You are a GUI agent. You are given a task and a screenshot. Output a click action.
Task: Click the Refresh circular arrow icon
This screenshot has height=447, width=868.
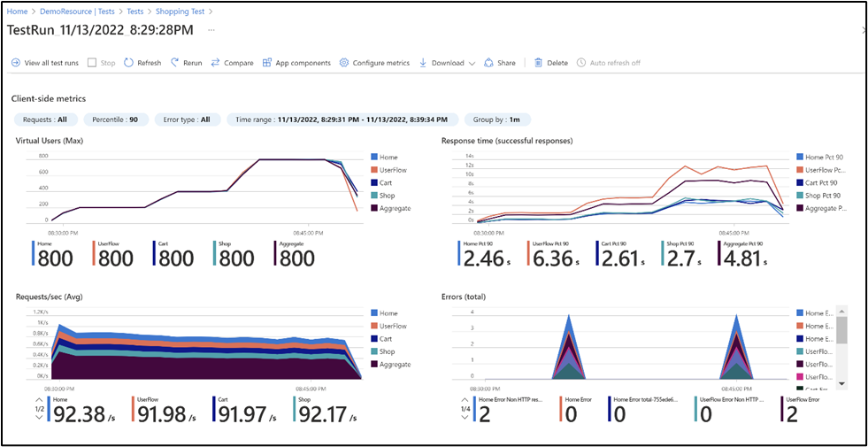128,63
